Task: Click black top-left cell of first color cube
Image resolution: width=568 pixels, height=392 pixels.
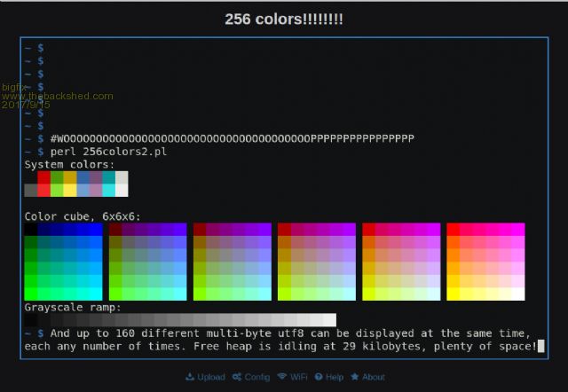Action: pos(31,229)
